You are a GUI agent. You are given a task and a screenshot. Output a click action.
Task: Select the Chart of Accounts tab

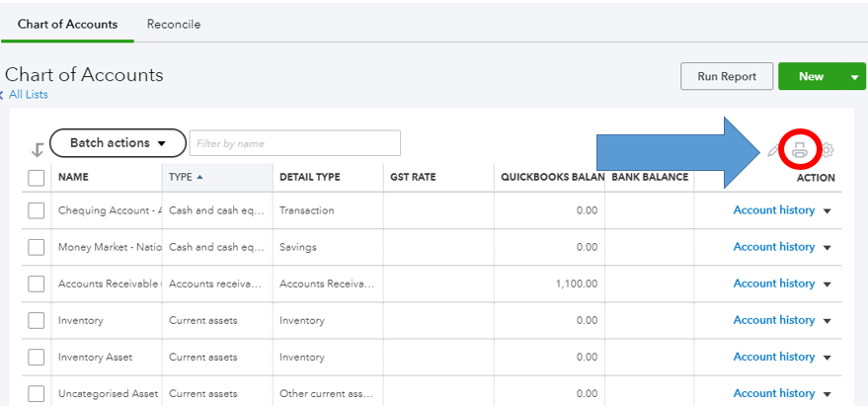(67, 24)
